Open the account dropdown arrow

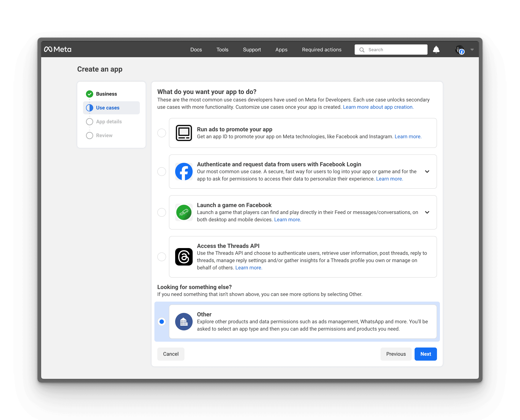472,49
